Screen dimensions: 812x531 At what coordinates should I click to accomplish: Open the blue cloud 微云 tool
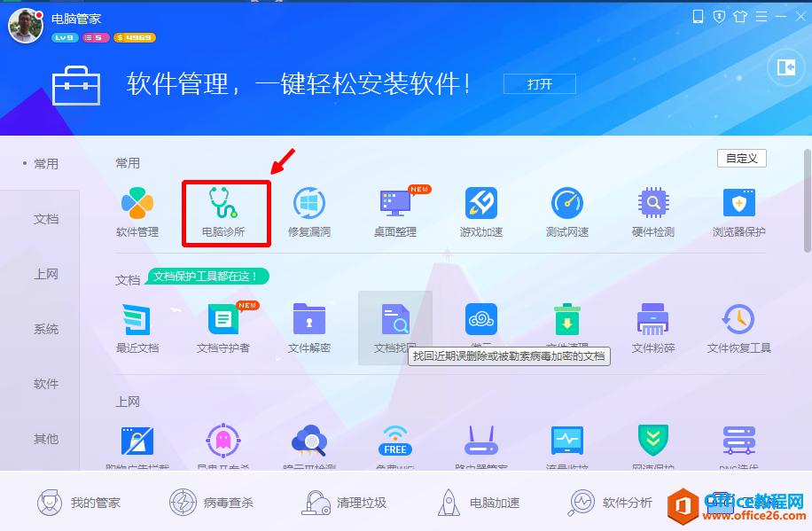(481, 319)
